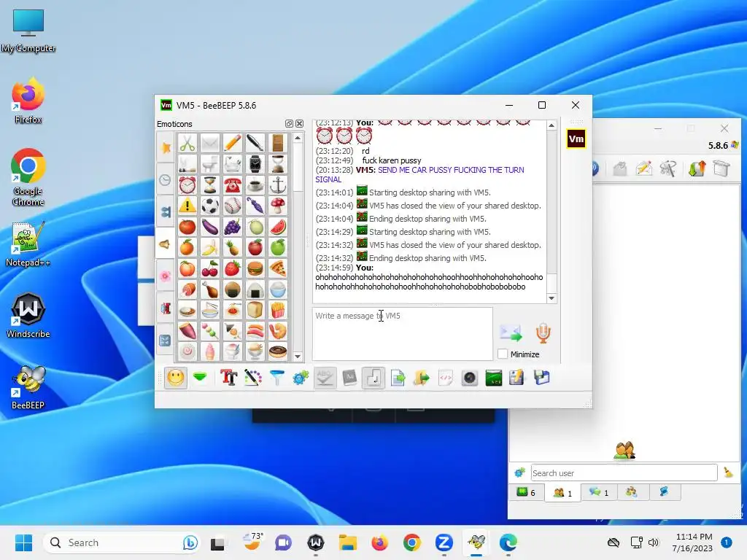747x560 pixels.
Task: Select the horn objects emoticon tab
Action: (x=166, y=244)
